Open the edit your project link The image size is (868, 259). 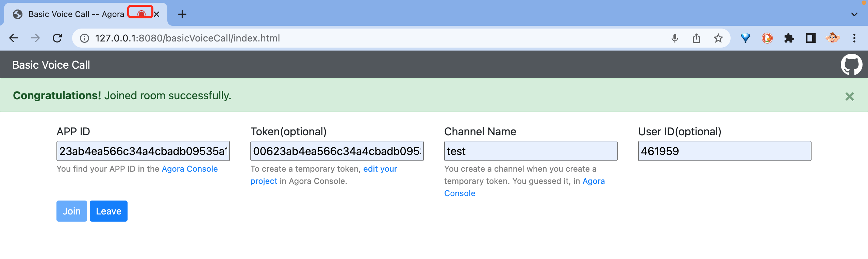tap(380, 169)
